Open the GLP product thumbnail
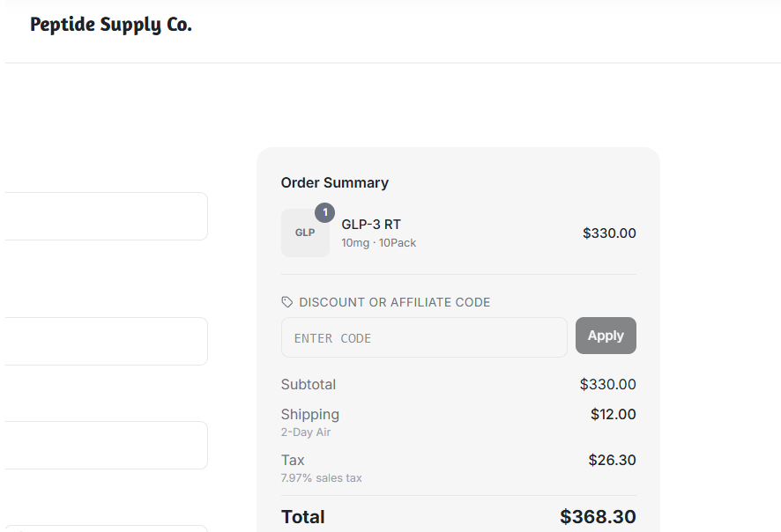This screenshot has width=781, height=532. 305,233
